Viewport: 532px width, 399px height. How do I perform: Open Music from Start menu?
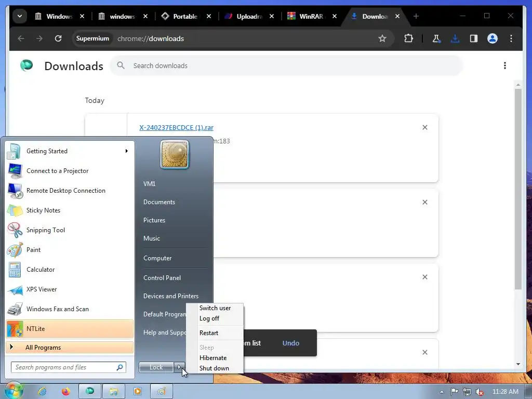(x=151, y=238)
